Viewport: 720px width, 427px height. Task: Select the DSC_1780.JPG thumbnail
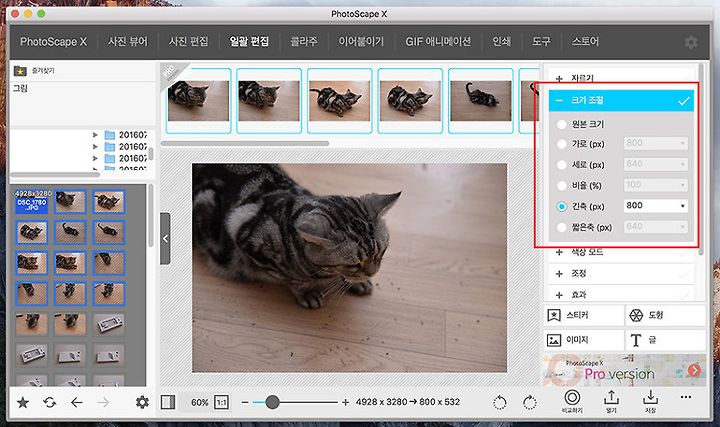32,202
